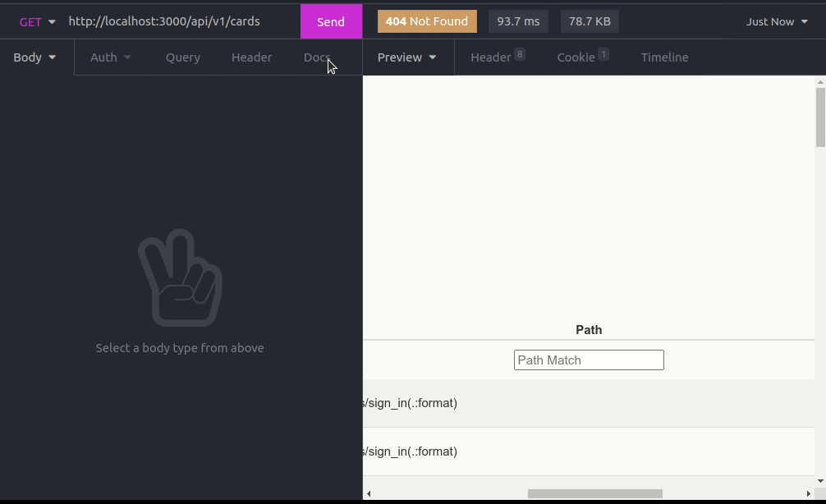826x504 pixels.
Task: Click the first /sign_in(.:format) route row
Action: click(x=589, y=403)
